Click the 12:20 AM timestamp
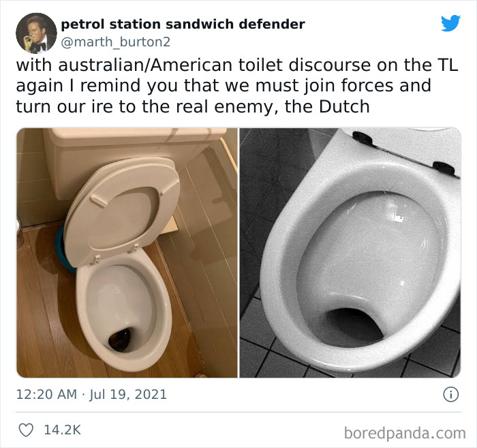 click(x=46, y=394)
